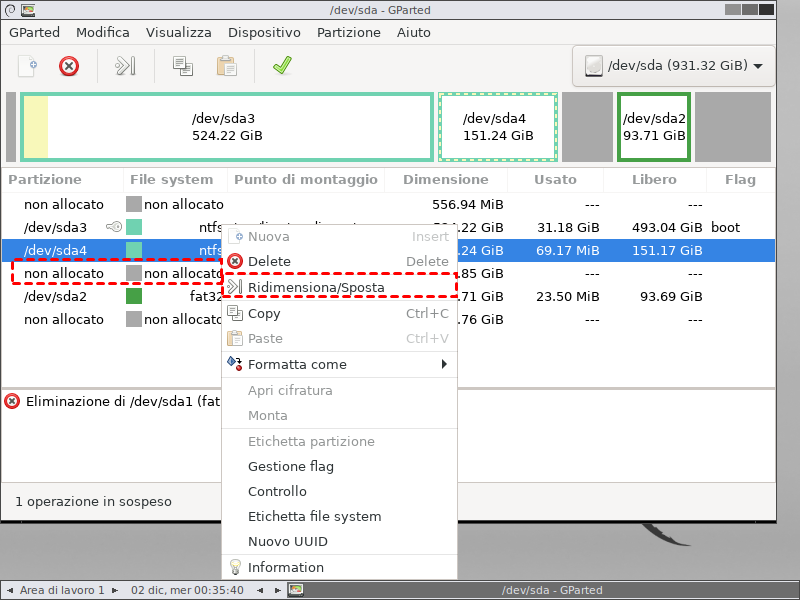Click the taskbar clock 02 dic, mer 00:35:40
The image size is (800, 600).
187,590
